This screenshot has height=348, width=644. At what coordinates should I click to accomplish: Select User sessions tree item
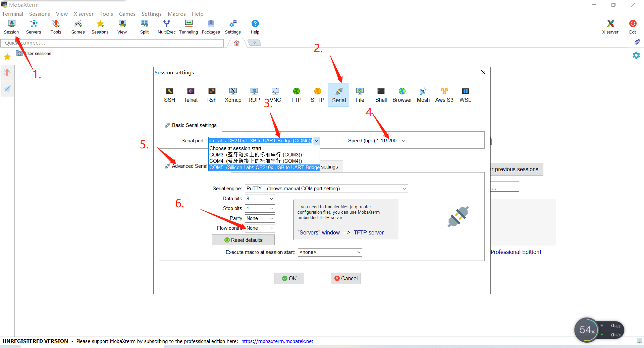click(x=34, y=54)
